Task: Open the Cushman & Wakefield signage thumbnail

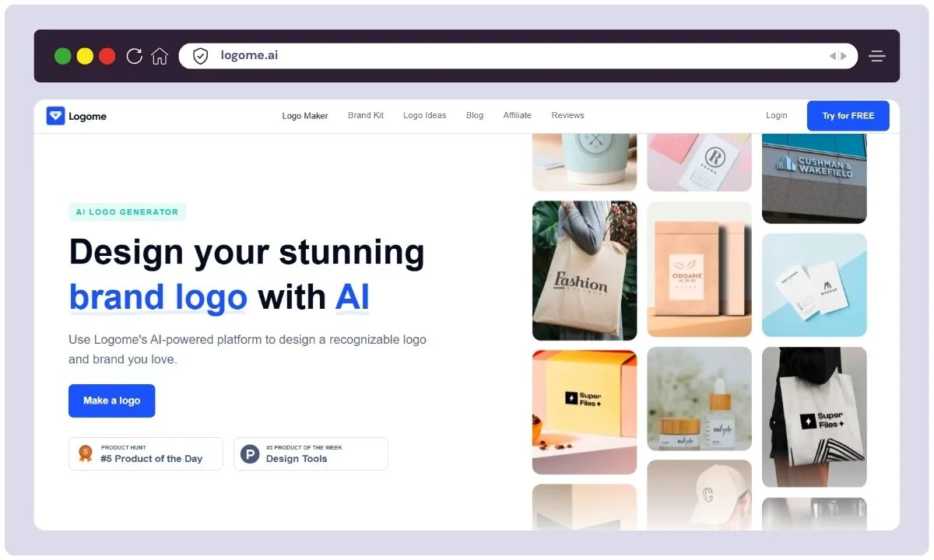Action: [x=813, y=177]
